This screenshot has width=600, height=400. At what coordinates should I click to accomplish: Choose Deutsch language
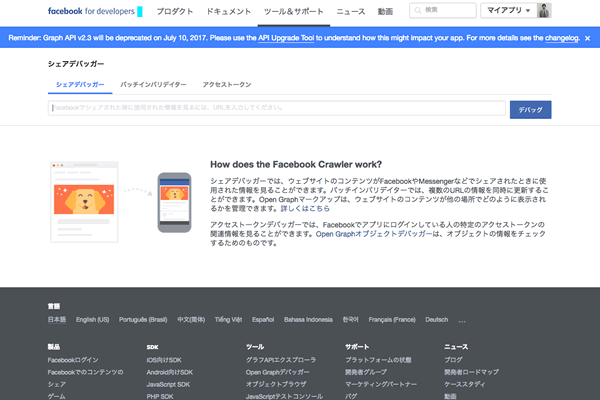[437, 320]
